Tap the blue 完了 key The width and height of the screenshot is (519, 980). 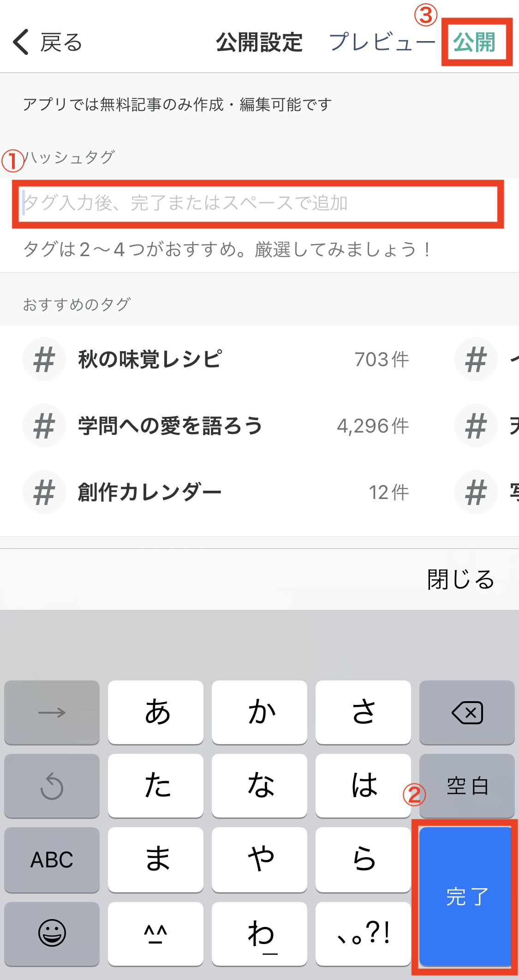click(466, 896)
